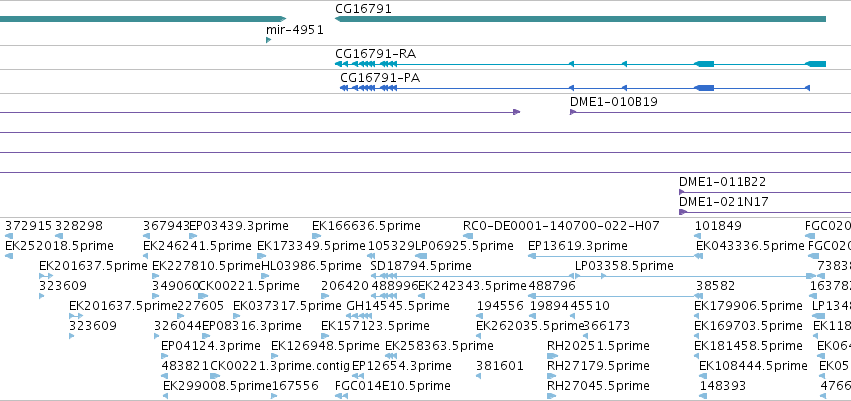This screenshot has height=401, width=851.
Task: Select the SD18794.5prime EST label
Action: click(421, 266)
